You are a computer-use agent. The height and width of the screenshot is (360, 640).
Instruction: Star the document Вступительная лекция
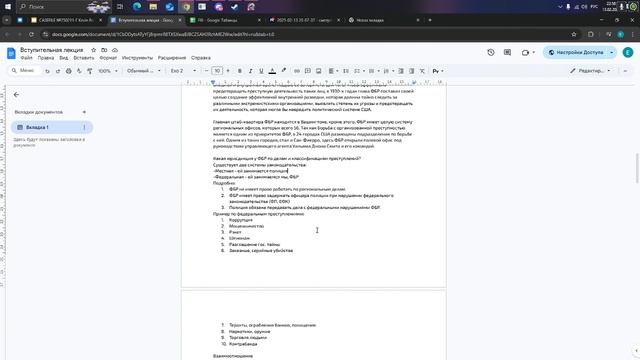(x=93, y=50)
